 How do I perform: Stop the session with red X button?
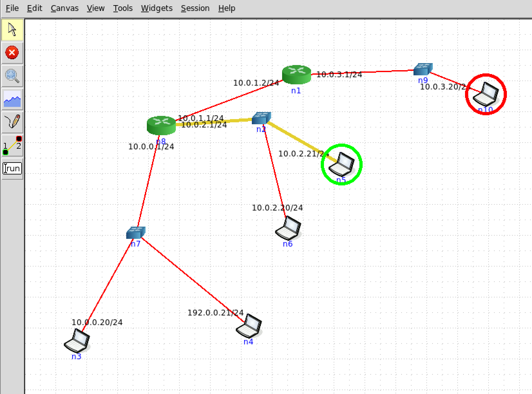(12, 52)
